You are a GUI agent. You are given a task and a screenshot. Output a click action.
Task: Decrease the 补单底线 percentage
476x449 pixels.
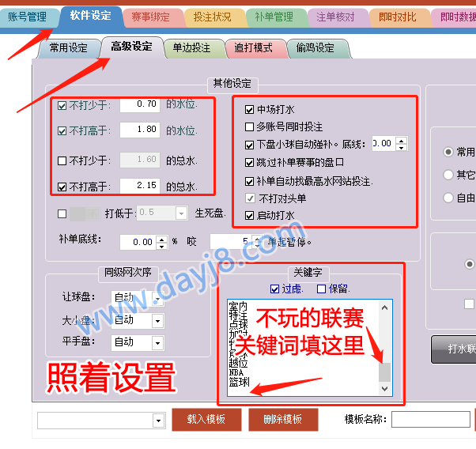click(162, 246)
